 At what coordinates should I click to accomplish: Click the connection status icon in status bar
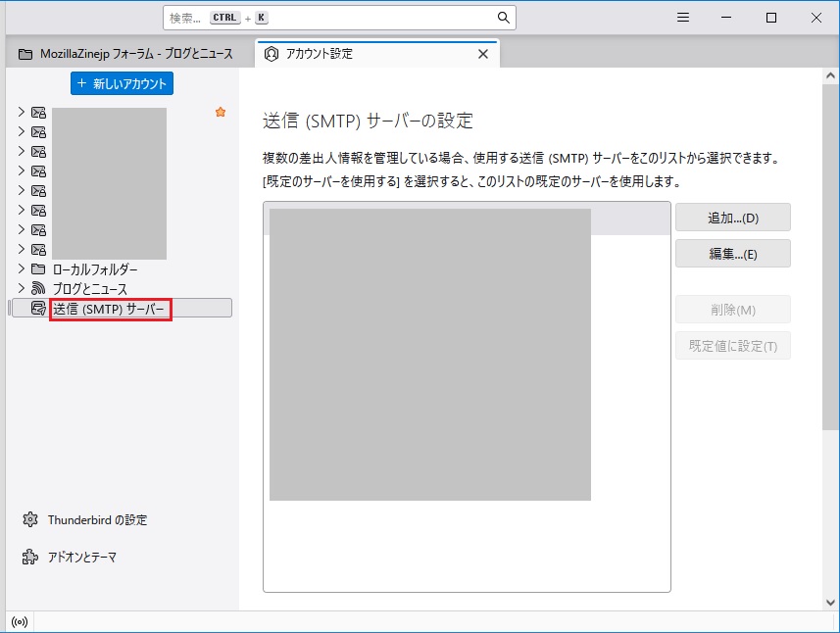pyautogui.click(x=18, y=622)
